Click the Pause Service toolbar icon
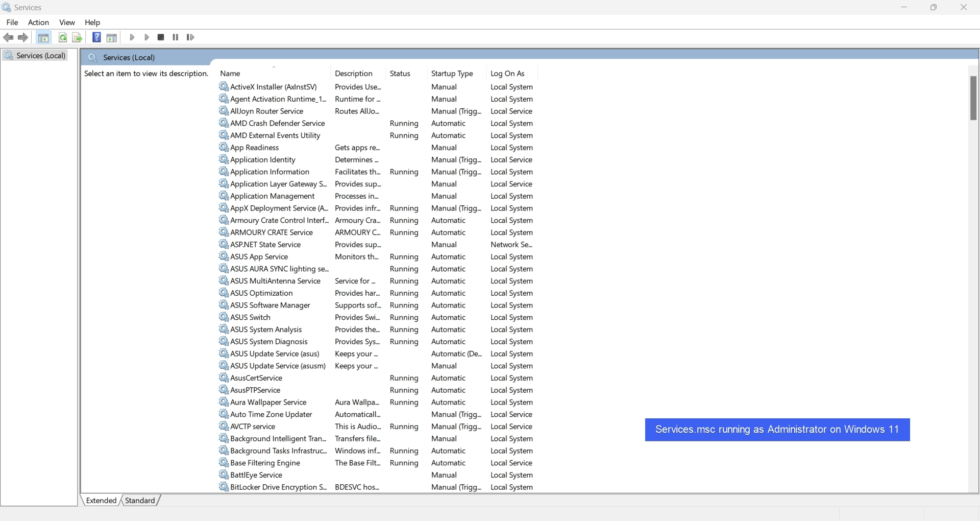 pyautogui.click(x=176, y=37)
